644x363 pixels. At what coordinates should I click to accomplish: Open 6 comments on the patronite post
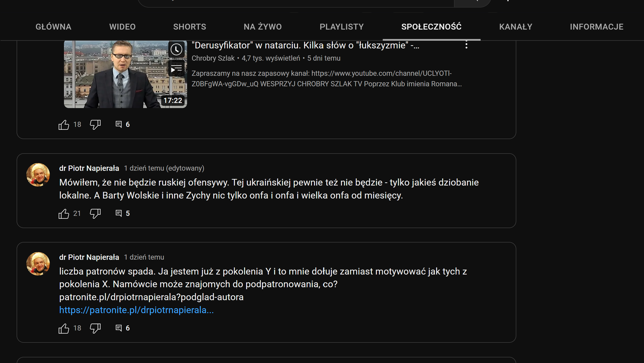122,328
